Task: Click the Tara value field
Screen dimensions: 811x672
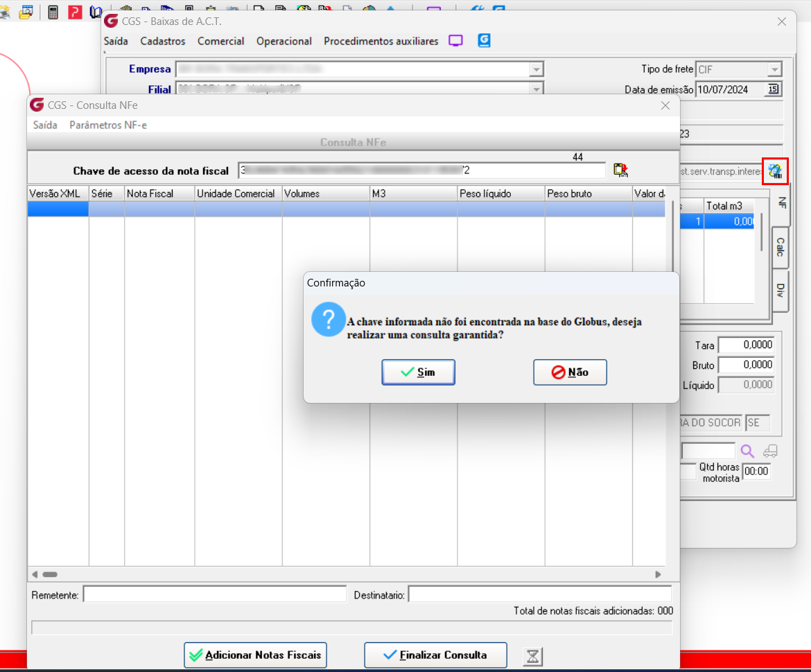Action: 747,345
